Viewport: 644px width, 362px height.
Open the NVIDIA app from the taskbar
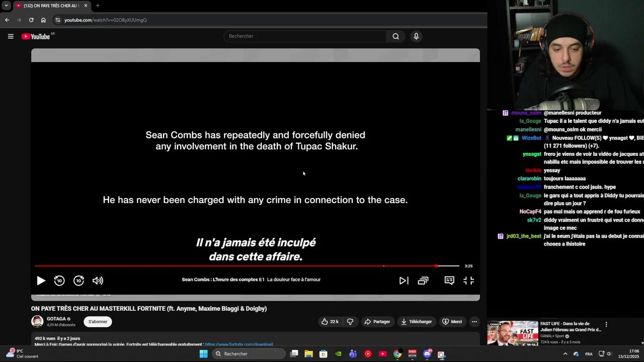pos(339,354)
